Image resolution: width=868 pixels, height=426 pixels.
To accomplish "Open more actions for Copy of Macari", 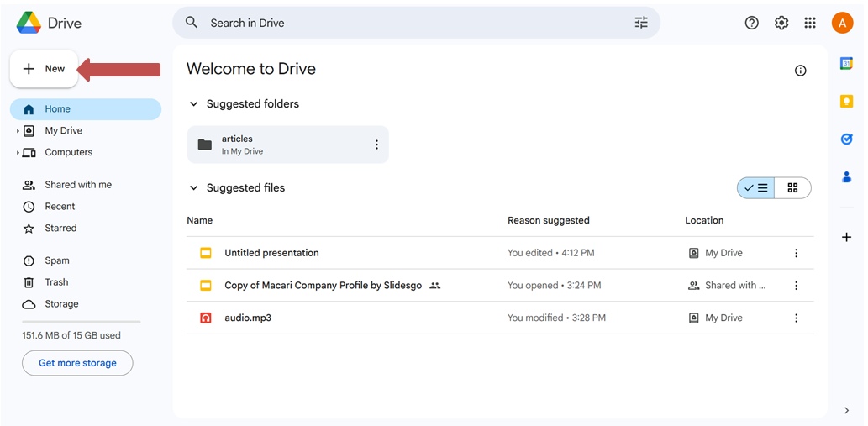I will pos(796,286).
